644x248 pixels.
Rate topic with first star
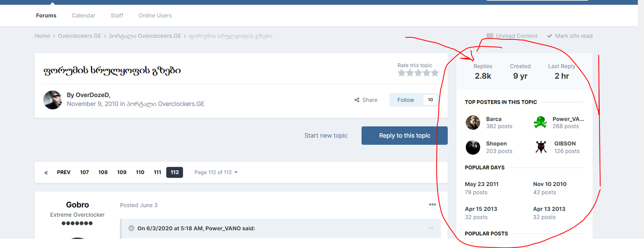click(x=401, y=73)
